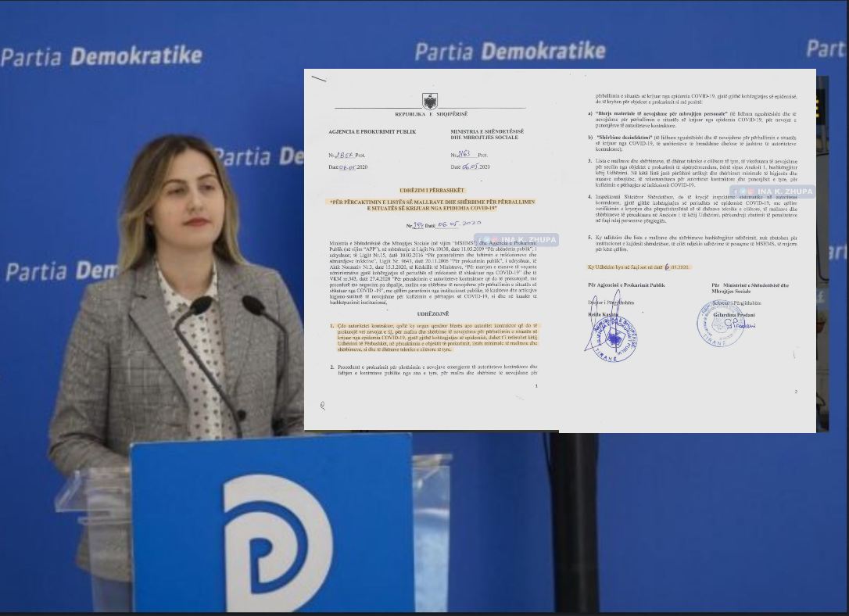Click the header "AGJENCIA E PROKURIMIT PUBLIK"
Screen dimensions: 849x616
coord(372,131)
